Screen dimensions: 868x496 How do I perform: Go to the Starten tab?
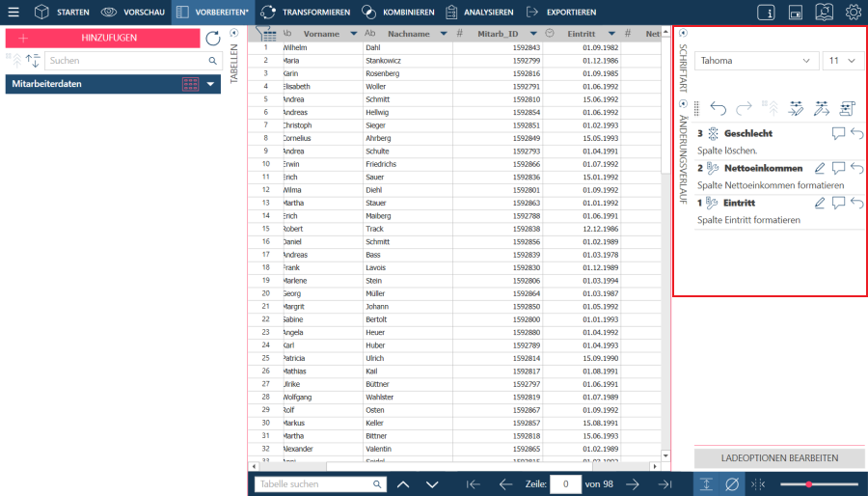coord(62,13)
